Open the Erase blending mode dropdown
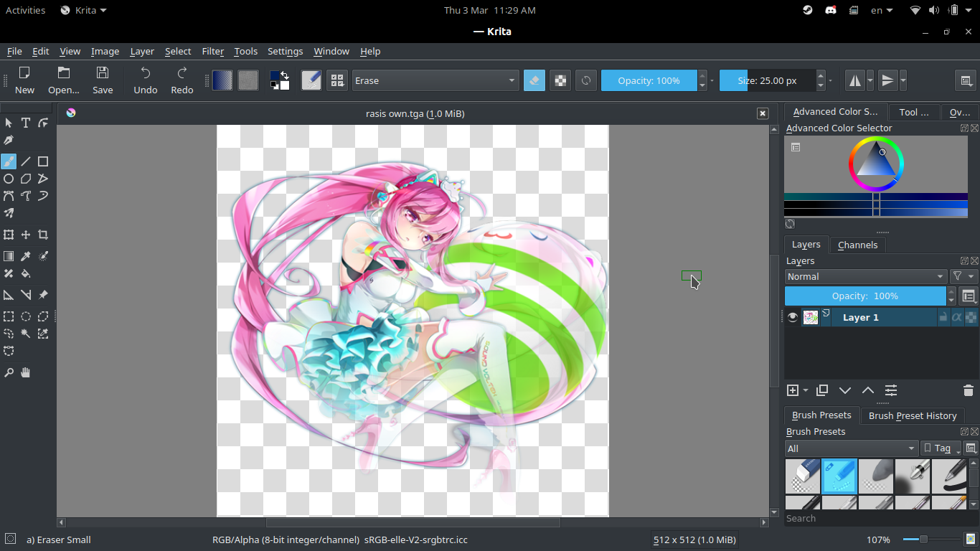 (x=435, y=80)
